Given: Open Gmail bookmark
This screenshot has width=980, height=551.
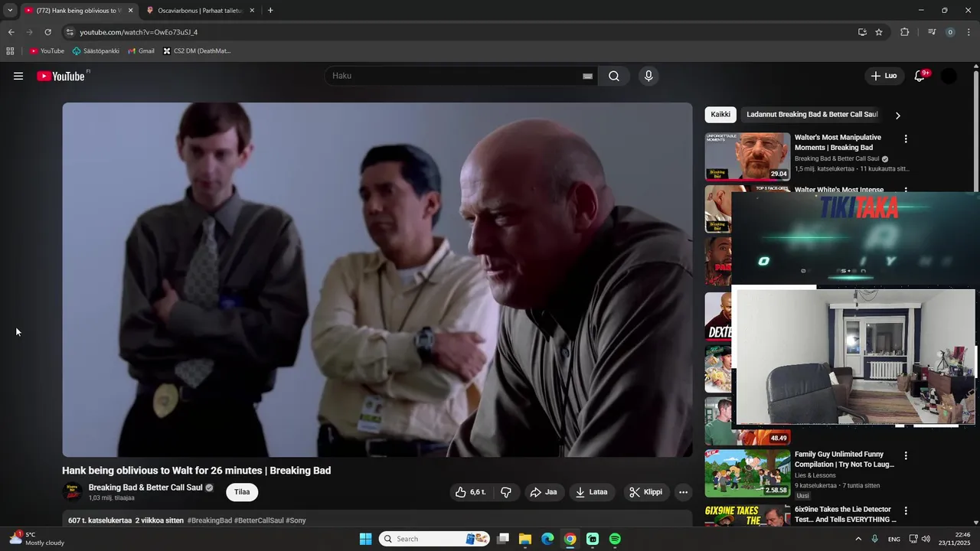Looking at the screenshot, I should coord(141,51).
